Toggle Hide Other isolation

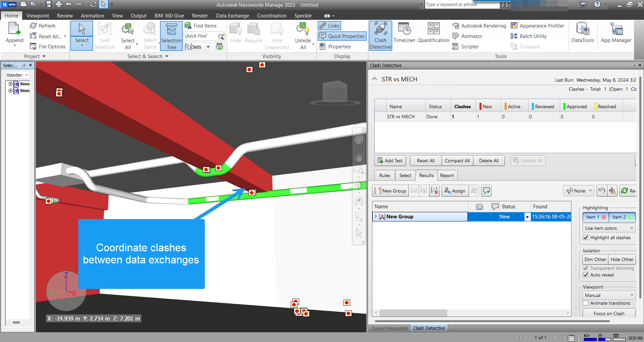coord(622,259)
